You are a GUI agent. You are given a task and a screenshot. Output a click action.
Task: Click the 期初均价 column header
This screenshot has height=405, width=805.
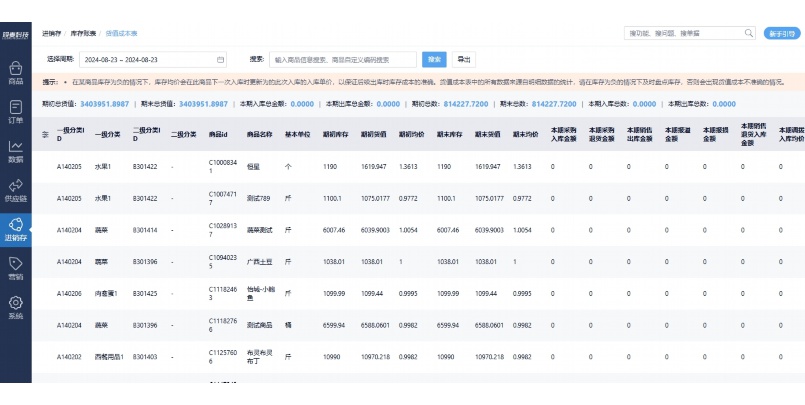tap(411, 134)
